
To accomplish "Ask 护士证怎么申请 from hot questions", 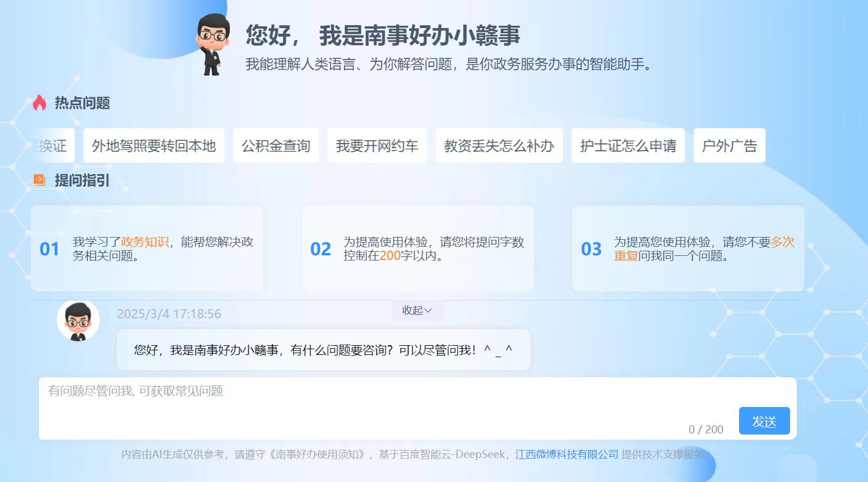I will (x=628, y=146).
